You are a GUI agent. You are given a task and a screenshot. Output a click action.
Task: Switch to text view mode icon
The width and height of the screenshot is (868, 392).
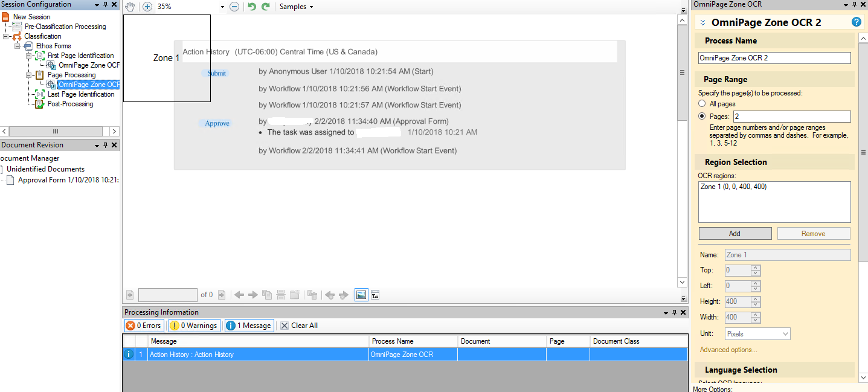coord(375,295)
